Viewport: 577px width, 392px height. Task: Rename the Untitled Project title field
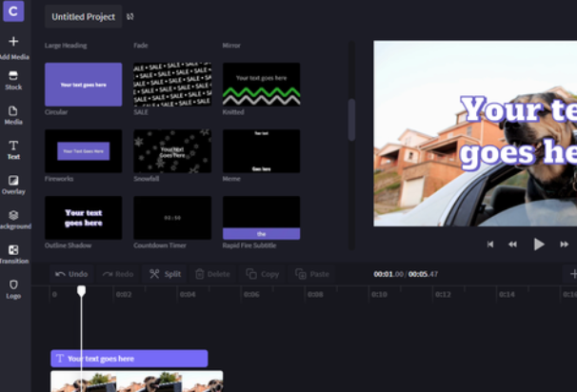[x=83, y=17]
